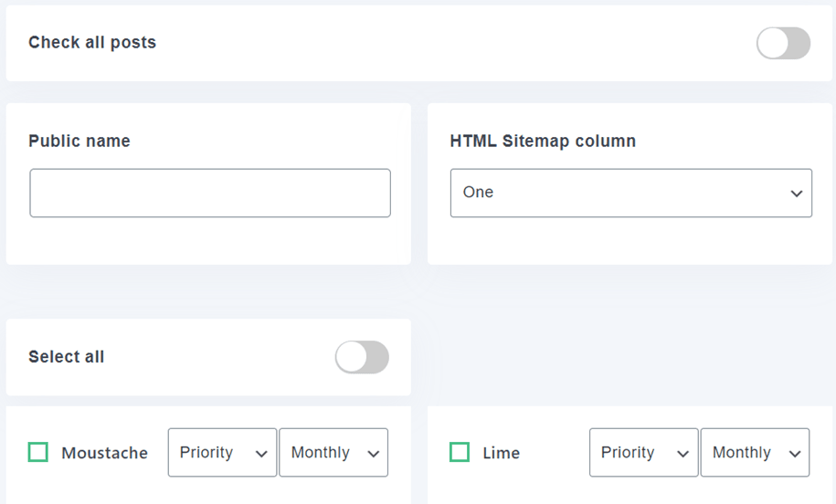
Task: Click the "Moustache" label text
Action: coord(104,453)
